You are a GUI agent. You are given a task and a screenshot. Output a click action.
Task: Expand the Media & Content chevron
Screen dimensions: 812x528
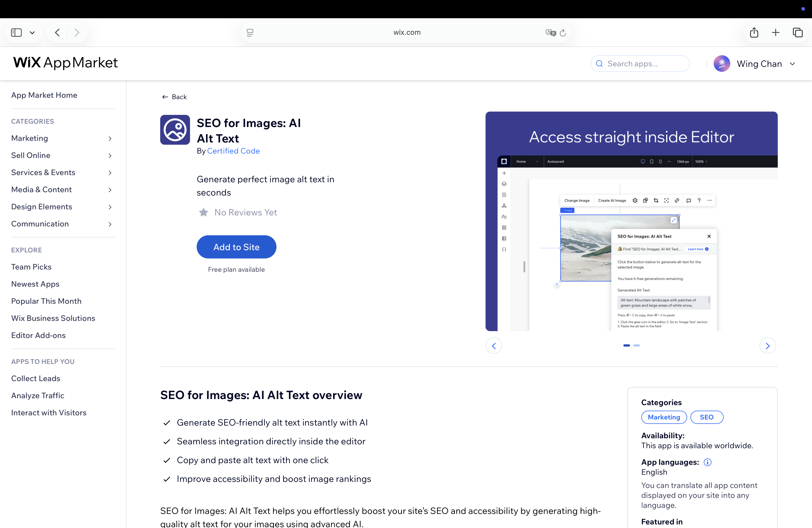point(110,190)
